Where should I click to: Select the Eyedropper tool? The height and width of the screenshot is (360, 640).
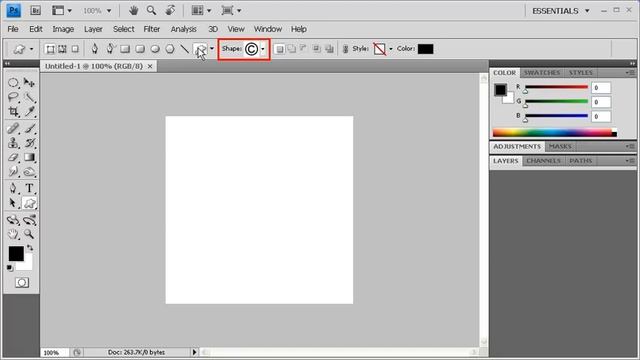[x=29, y=111]
